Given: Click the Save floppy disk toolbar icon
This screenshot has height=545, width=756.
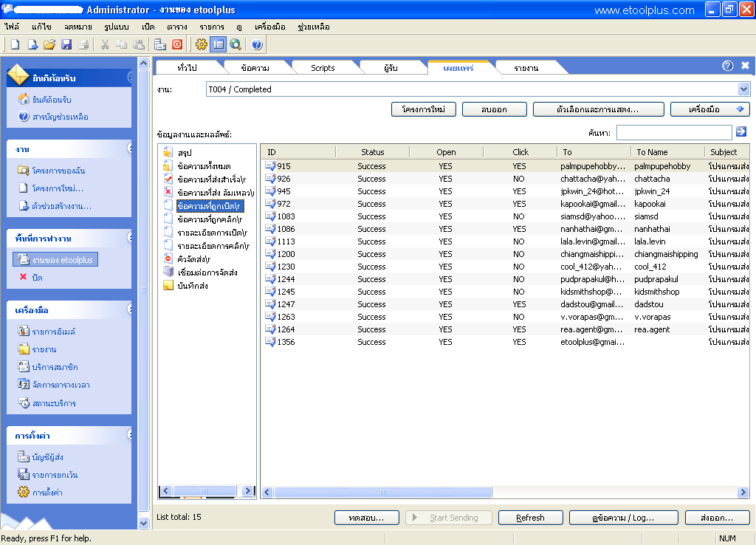Looking at the screenshot, I should click(x=66, y=44).
